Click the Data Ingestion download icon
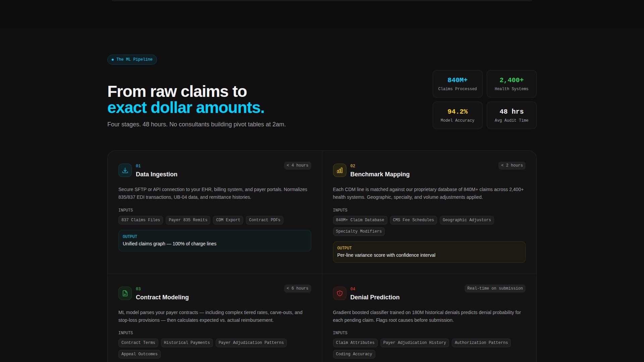644x362 pixels. click(x=125, y=170)
